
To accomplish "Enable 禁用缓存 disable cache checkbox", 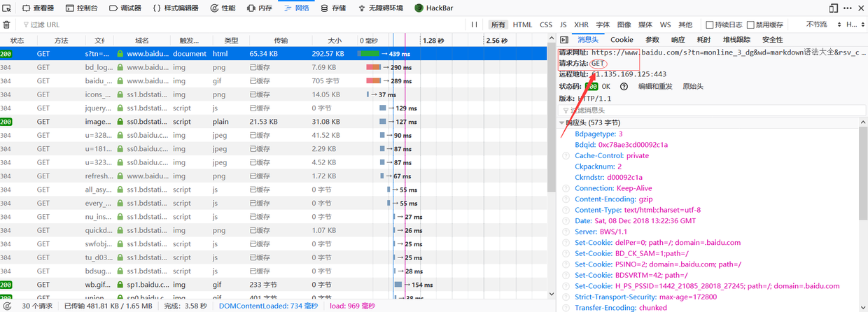I will 751,24.
